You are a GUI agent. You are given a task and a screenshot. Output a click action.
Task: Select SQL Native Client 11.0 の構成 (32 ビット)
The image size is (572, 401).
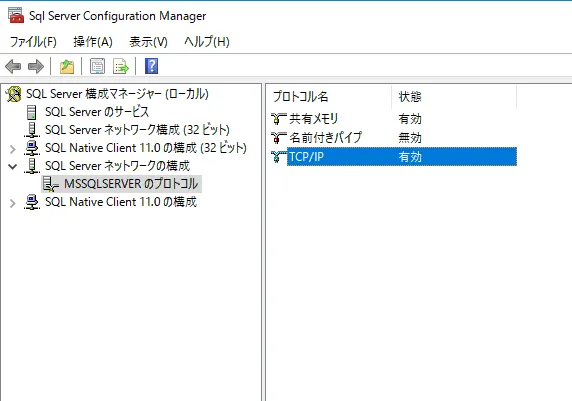[x=146, y=148]
